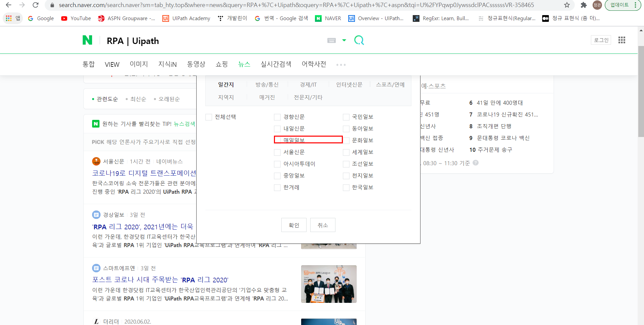Image resolution: width=644 pixels, height=325 pixels.
Task: Open the 개발린이 bookmark
Action: 232,18
